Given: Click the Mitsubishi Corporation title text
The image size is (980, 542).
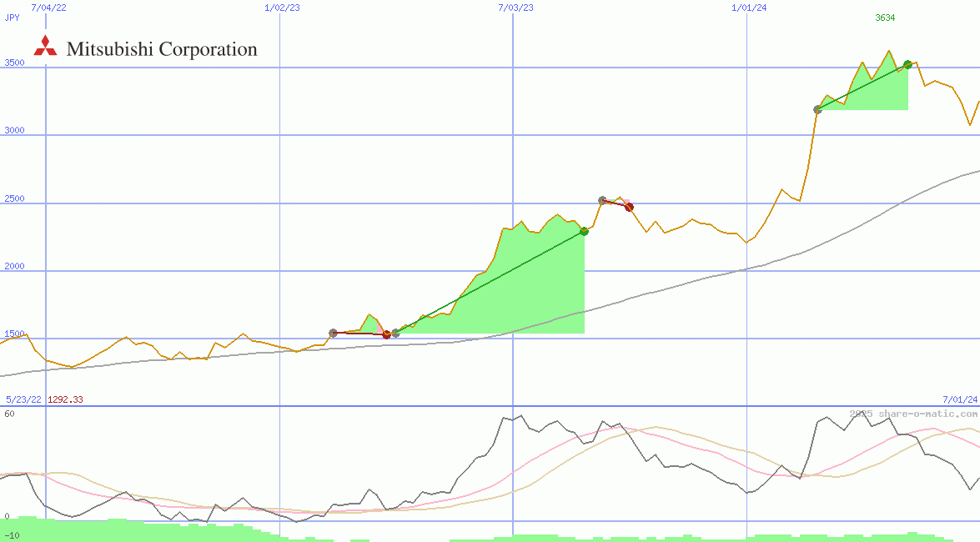Looking at the screenshot, I should pos(162,49).
